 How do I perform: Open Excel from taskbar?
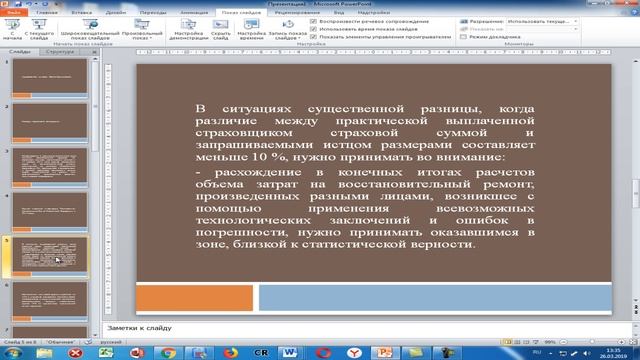point(106,353)
